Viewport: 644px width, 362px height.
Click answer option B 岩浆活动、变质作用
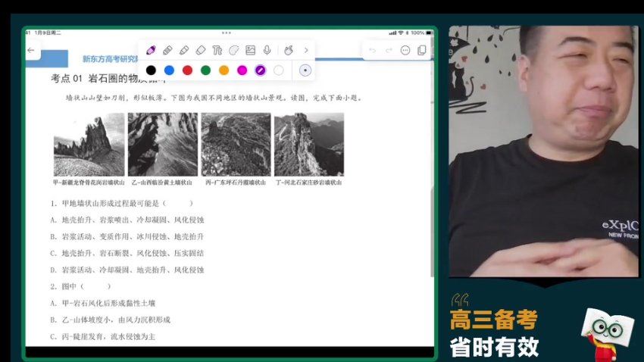click(127, 237)
